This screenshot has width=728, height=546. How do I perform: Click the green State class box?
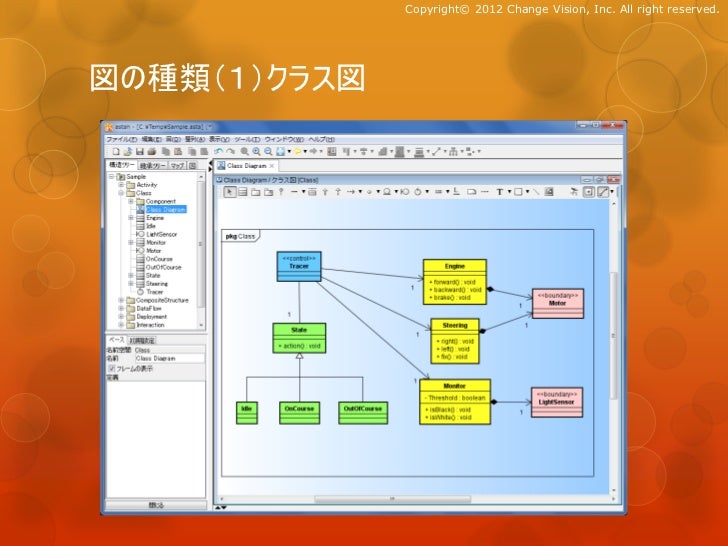(x=299, y=338)
